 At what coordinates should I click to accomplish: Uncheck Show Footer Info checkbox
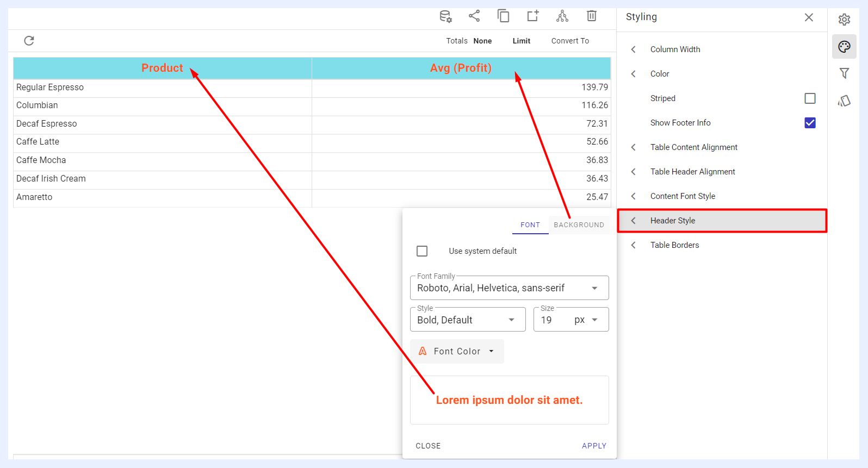point(810,123)
